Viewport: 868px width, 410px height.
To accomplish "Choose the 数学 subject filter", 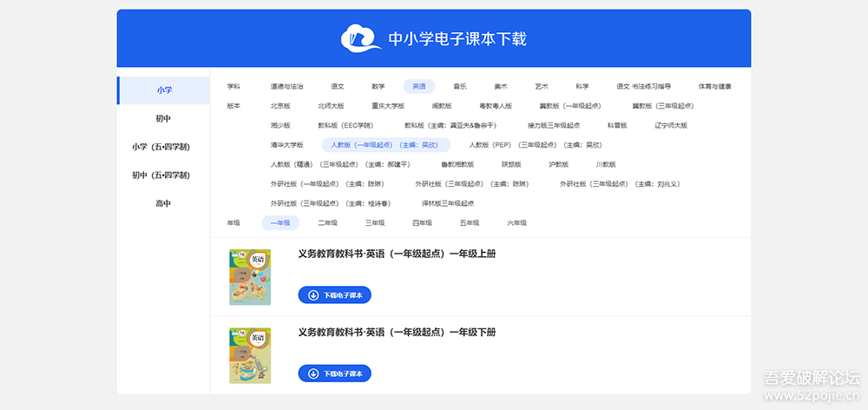I will (x=378, y=87).
